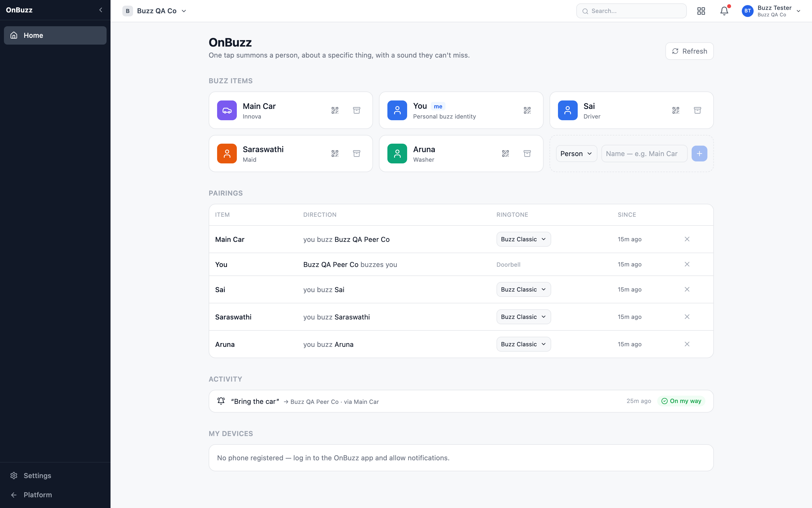Screen dimensions: 812x508
Task: Open the notifications bell
Action: (x=724, y=11)
